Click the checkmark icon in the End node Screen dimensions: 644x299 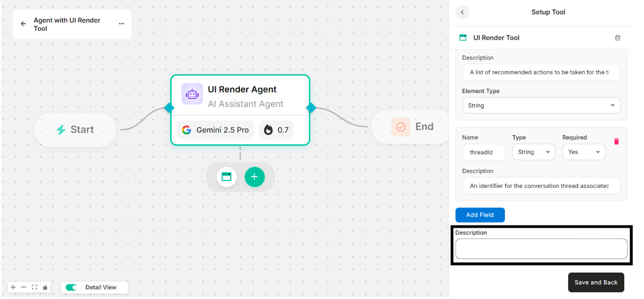coord(401,127)
